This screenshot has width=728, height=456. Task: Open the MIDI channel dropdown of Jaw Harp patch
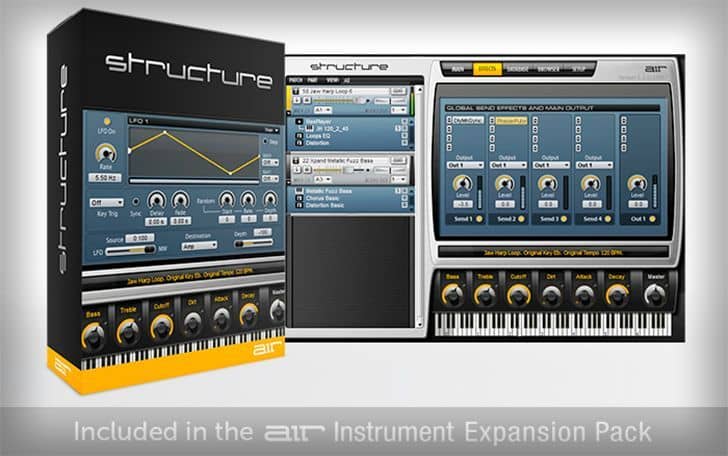click(323, 110)
